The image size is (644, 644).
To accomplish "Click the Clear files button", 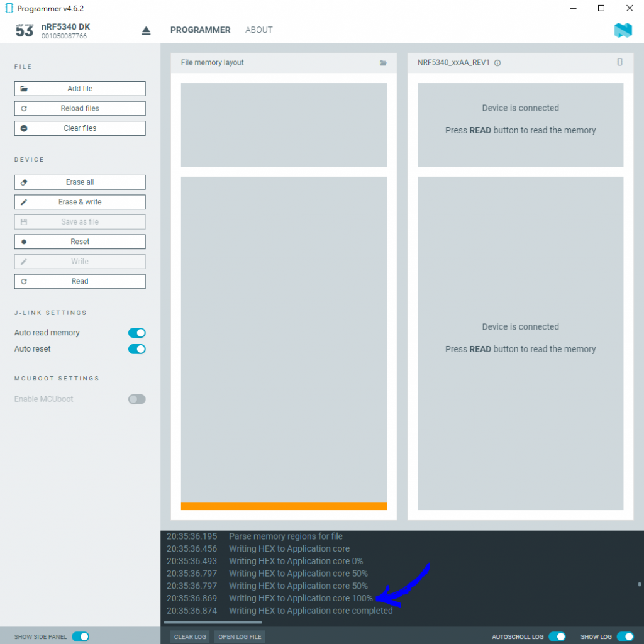I will point(80,128).
